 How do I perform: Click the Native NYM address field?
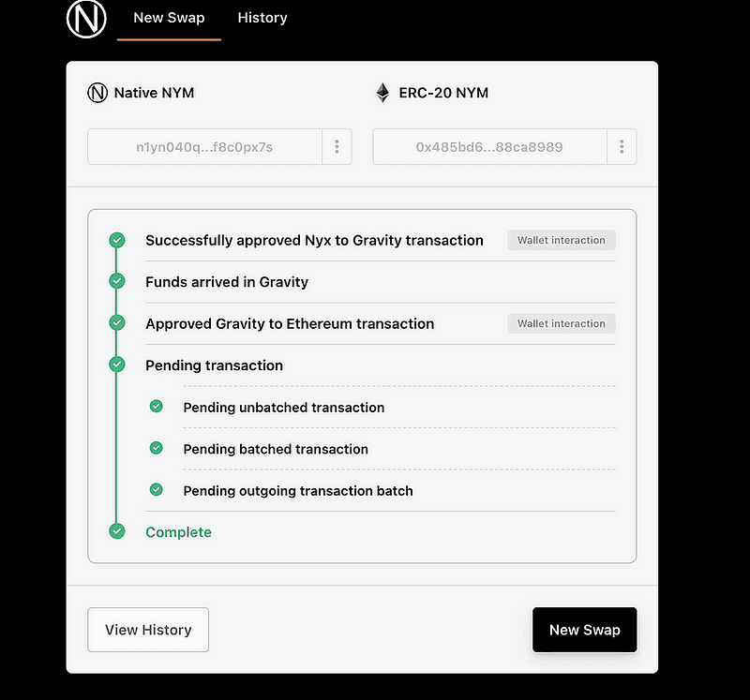point(204,147)
